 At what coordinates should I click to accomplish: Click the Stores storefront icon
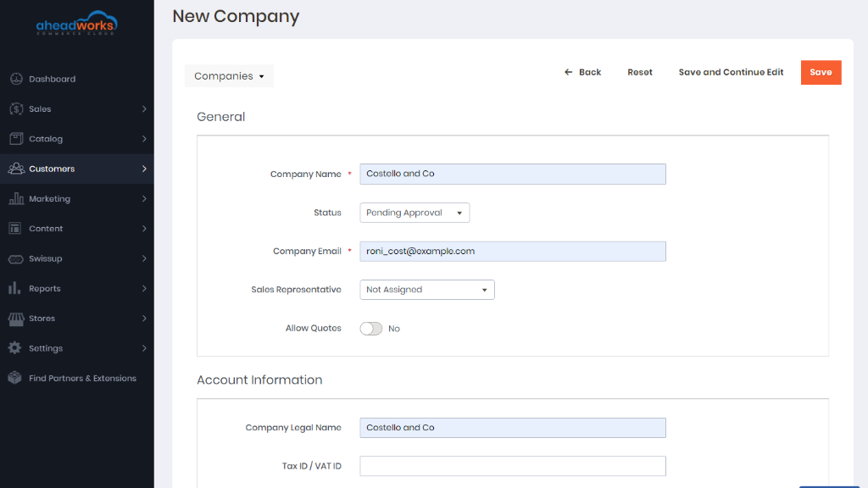pos(15,319)
